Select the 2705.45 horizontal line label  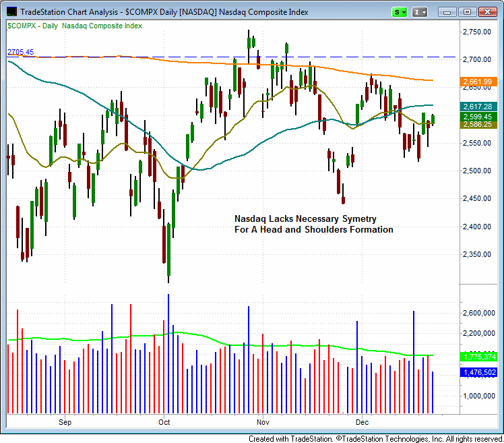click(21, 52)
